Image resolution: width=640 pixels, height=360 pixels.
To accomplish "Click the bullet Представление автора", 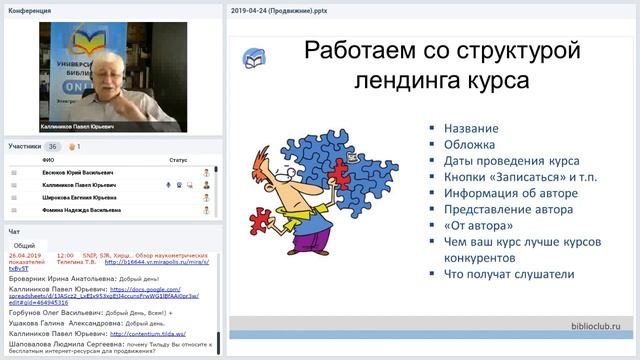I will (508, 209).
